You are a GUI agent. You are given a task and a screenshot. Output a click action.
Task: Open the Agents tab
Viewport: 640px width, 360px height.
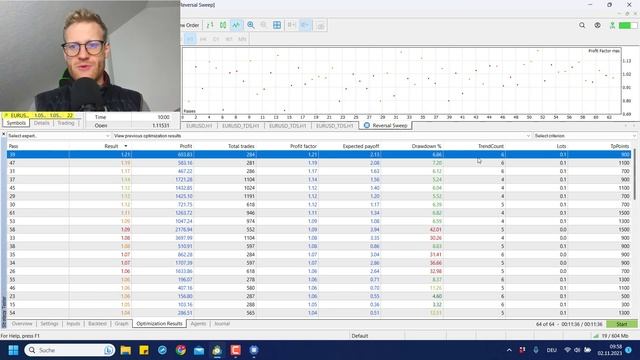(198, 324)
